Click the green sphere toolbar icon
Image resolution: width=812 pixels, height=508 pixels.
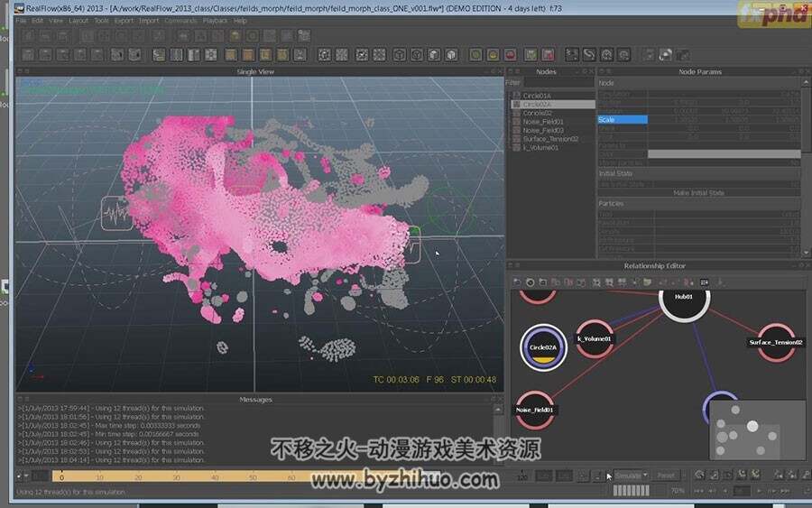click(475, 54)
